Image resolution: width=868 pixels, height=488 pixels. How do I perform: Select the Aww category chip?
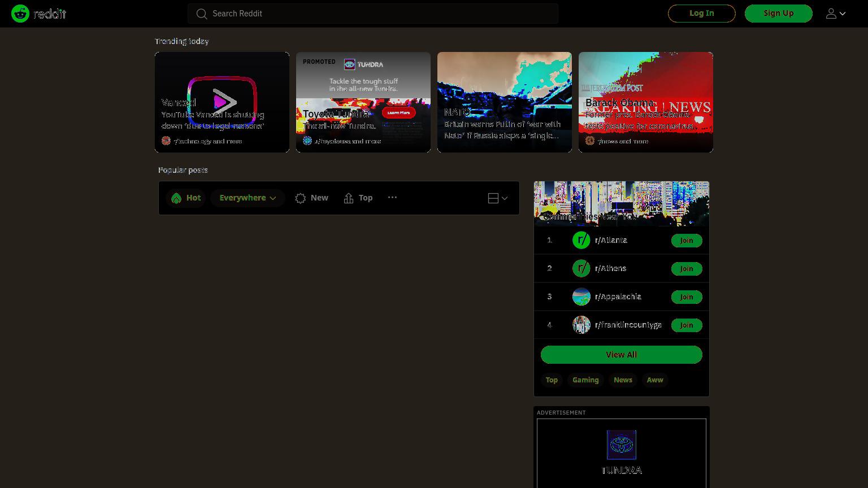pos(655,380)
